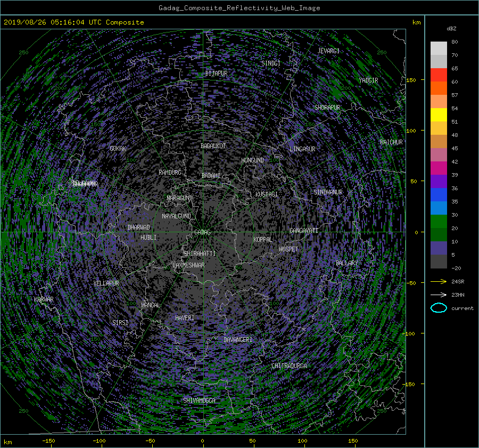Click the LINGASUR city label

click(x=302, y=149)
